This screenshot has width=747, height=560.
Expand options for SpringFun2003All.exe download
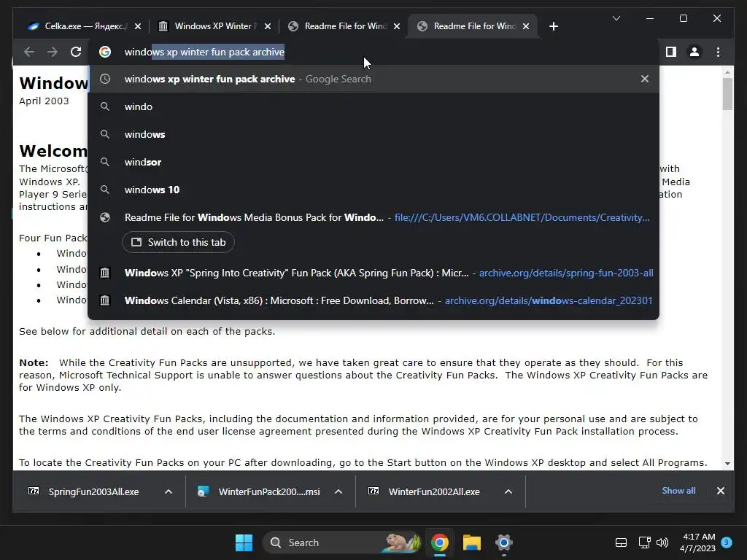[x=169, y=491]
